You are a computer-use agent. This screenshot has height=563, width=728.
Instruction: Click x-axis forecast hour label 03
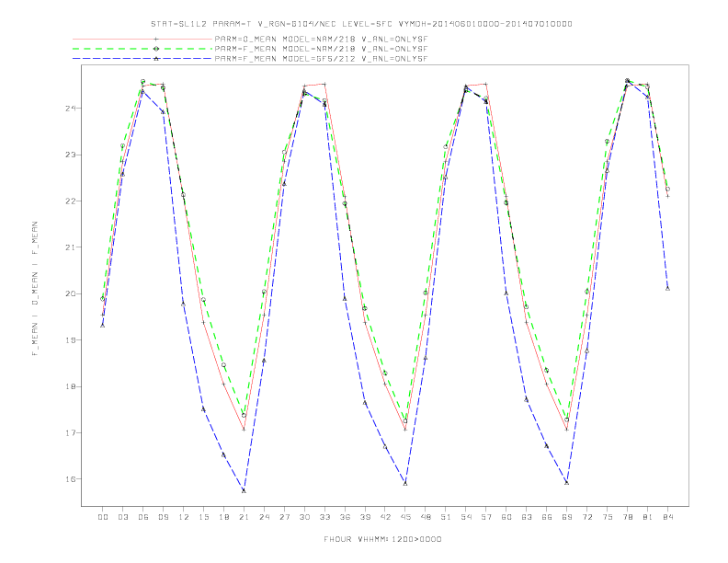pos(122,517)
